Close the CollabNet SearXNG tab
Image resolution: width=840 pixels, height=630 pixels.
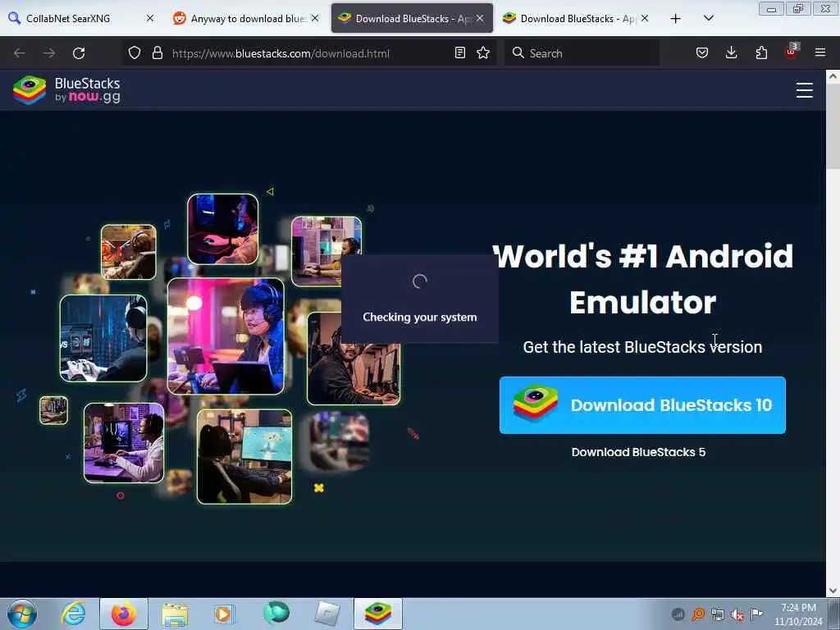[x=150, y=18]
